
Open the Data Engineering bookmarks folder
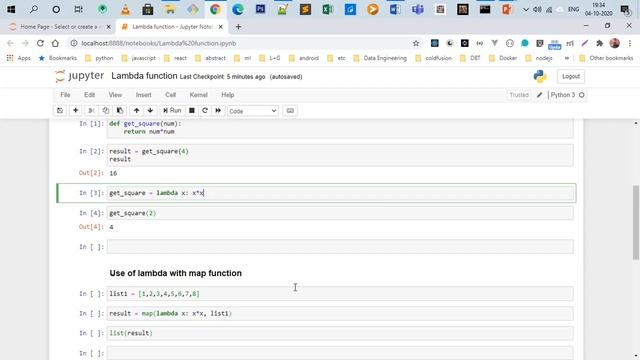(x=380, y=58)
